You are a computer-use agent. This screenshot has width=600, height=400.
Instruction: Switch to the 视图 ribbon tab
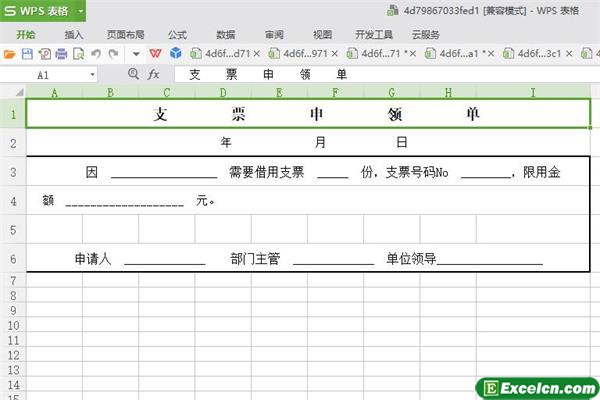pyautogui.click(x=322, y=35)
